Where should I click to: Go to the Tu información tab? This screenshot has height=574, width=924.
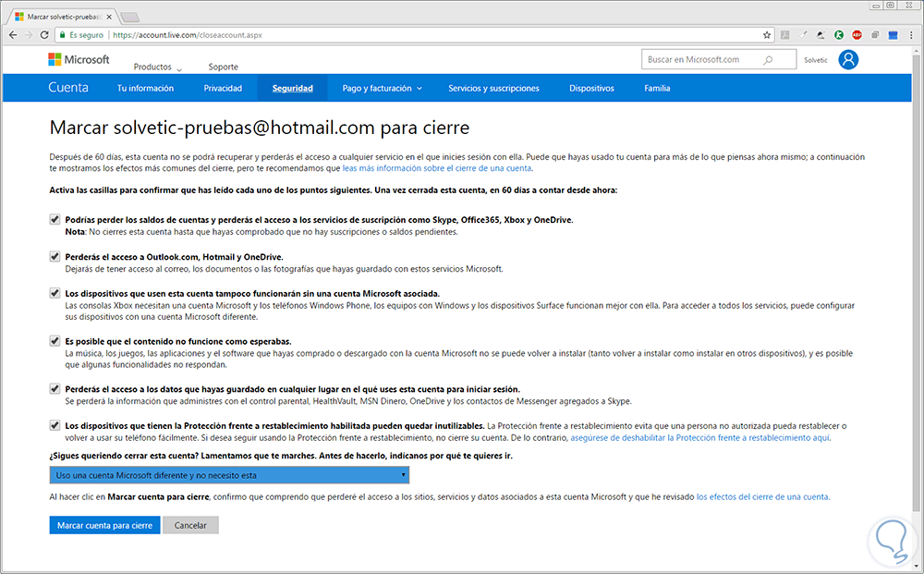tap(145, 89)
